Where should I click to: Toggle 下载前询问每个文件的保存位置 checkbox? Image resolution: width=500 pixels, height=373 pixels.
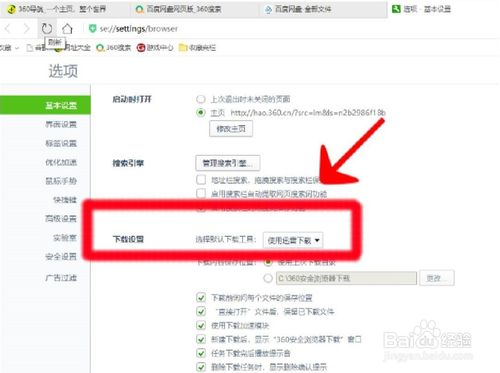point(201,297)
